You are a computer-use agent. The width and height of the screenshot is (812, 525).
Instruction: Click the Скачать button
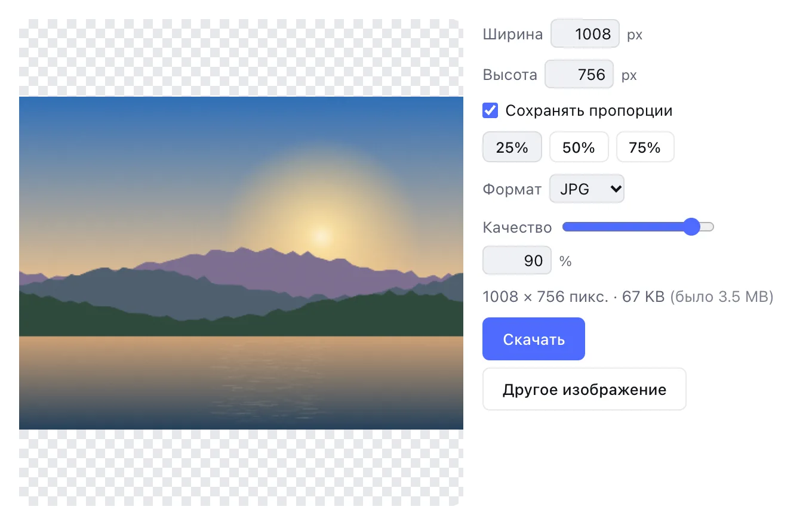(x=534, y=339)
